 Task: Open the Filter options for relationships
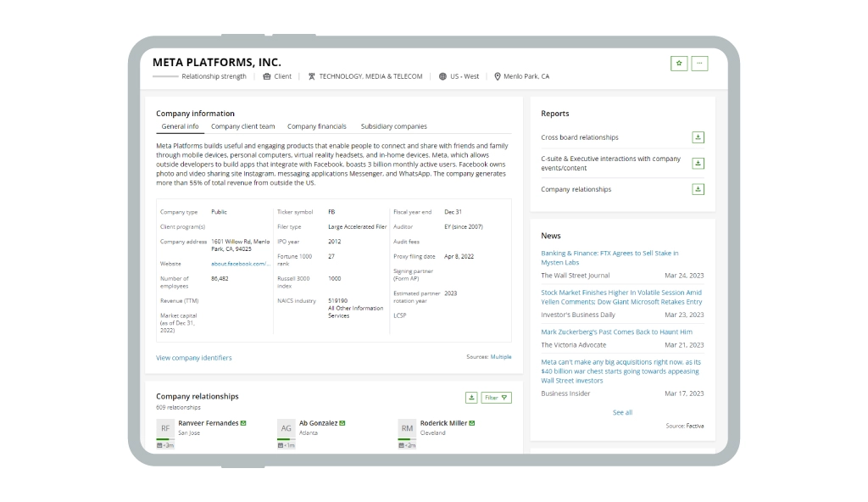[496, 398]
